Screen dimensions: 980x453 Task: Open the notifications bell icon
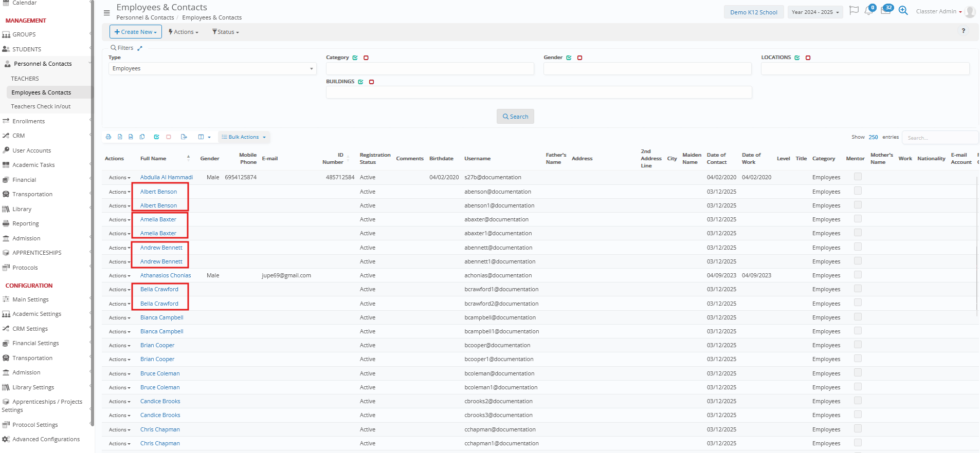click(868, 11)
